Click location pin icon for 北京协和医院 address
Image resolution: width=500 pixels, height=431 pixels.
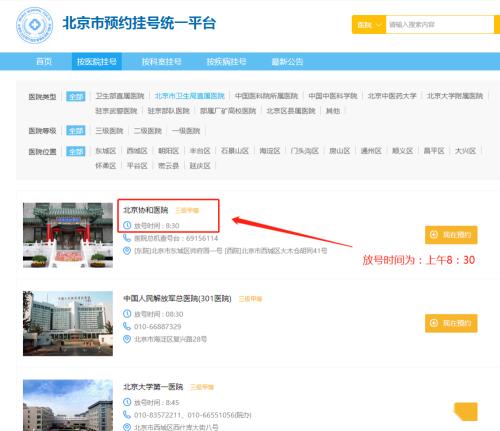127,251
